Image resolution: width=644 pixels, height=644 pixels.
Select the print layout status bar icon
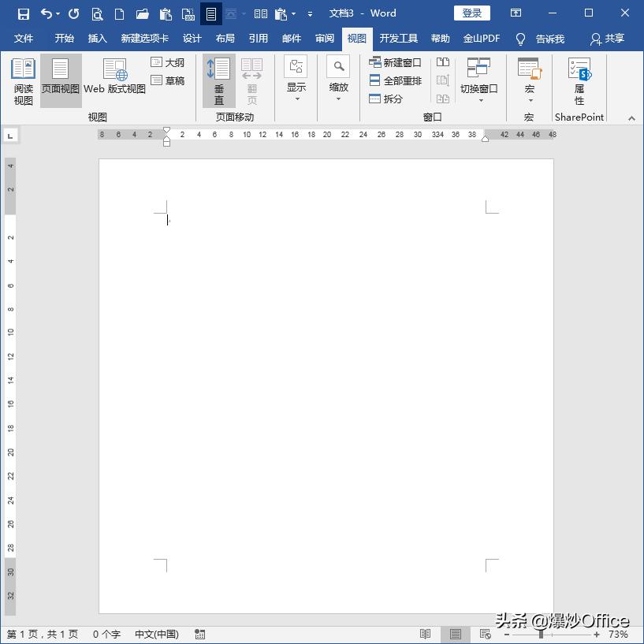[455, 635]
